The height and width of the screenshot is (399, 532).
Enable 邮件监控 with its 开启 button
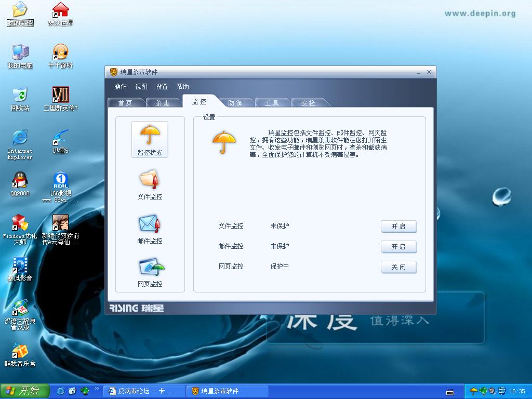coord(398,247)
